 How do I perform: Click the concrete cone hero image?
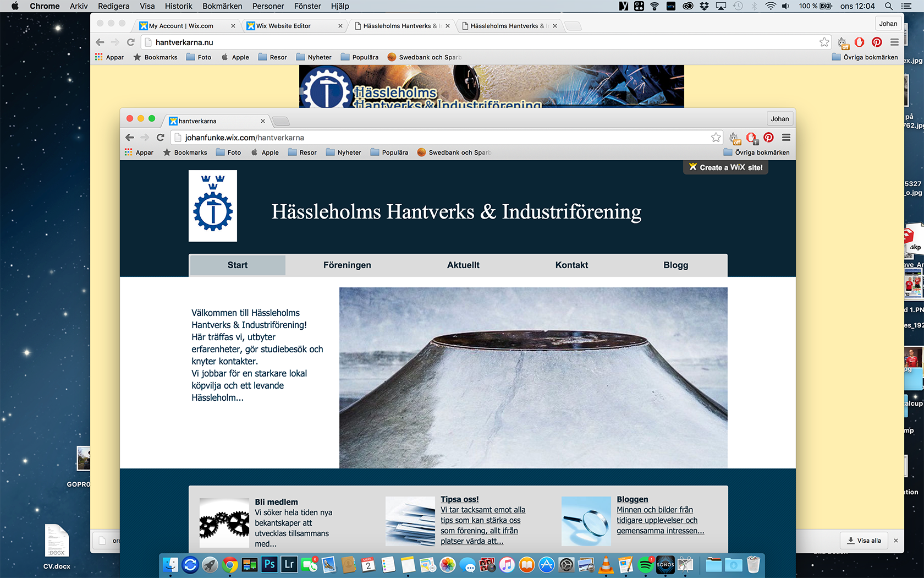(533, 378)
